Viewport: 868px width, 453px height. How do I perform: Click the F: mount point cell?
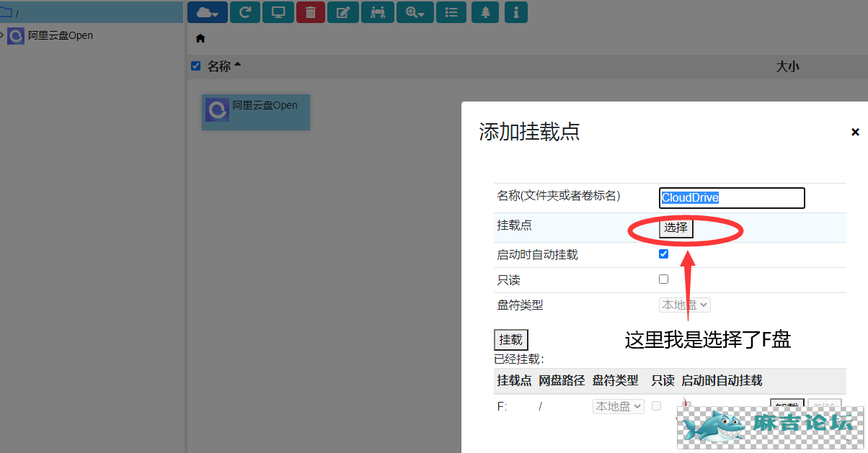point(502,406)
